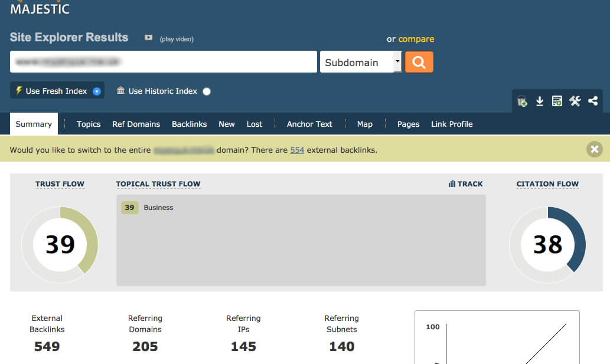
Task: Open the Link Profile tab
Action: [452, 124]
